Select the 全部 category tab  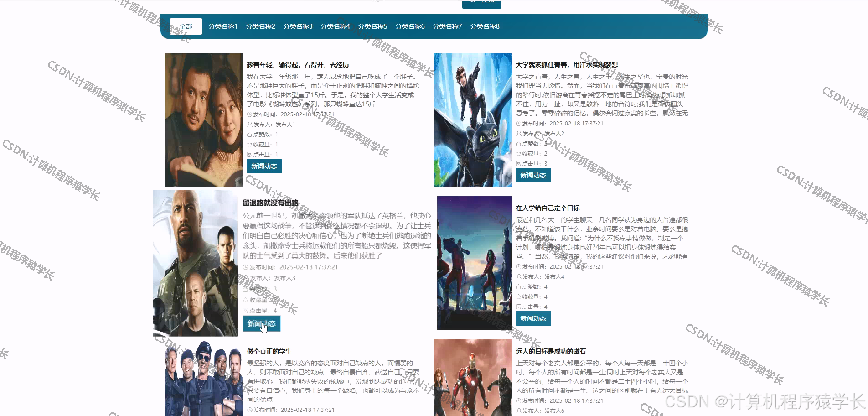click(x=186, y=26)
